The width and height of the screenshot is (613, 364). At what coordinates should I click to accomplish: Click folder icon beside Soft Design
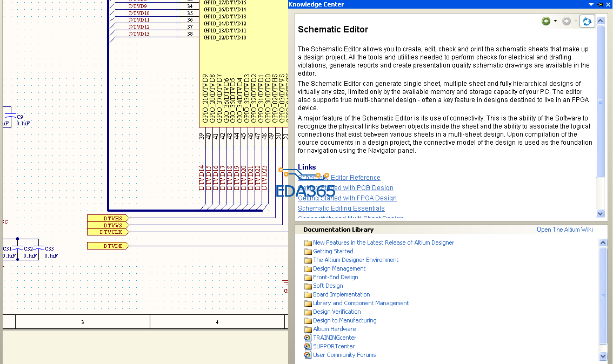[x=308, y=286]
